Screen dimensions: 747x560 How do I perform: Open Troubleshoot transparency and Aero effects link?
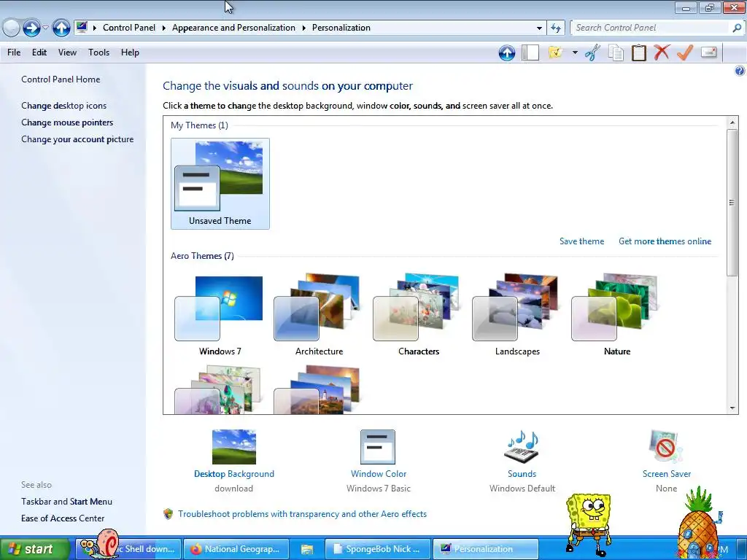(x=302, y=514)
